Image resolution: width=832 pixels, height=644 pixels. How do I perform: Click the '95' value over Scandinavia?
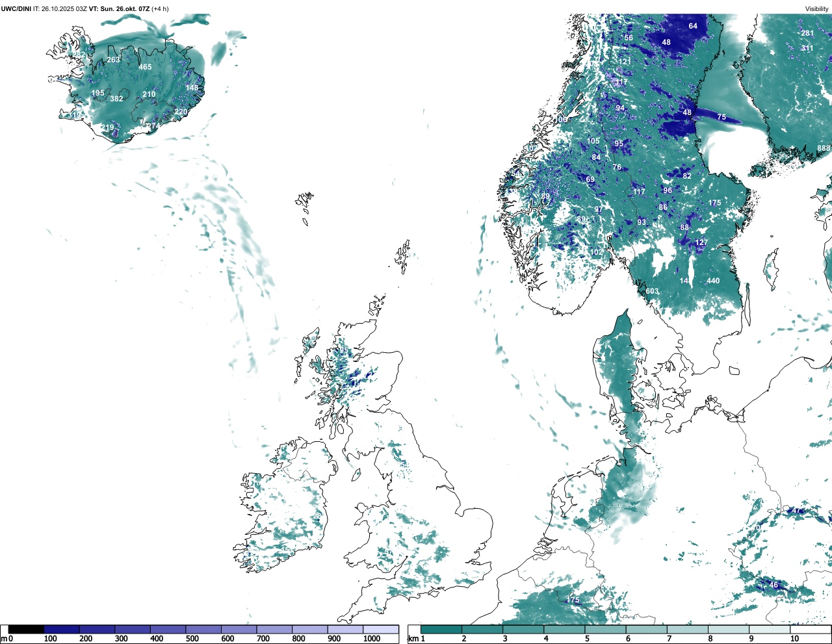click(619, 144)
